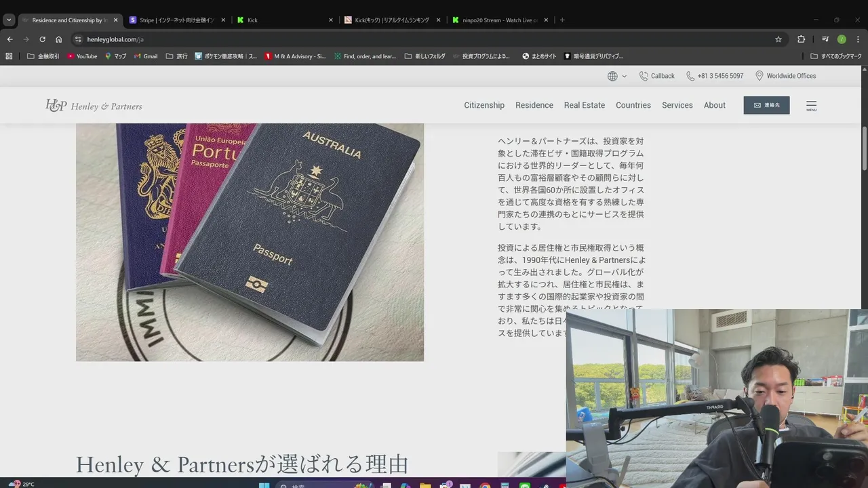Request a Callback from the top bar
Viewport: 868px width, 488px height.
click(x=657, y=76)
